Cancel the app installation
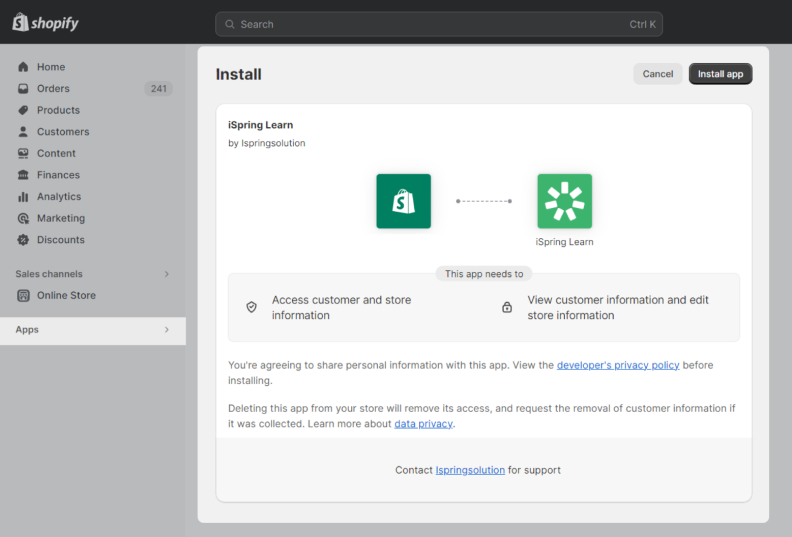Screen dimensions: 792x537 click(658, 74)
